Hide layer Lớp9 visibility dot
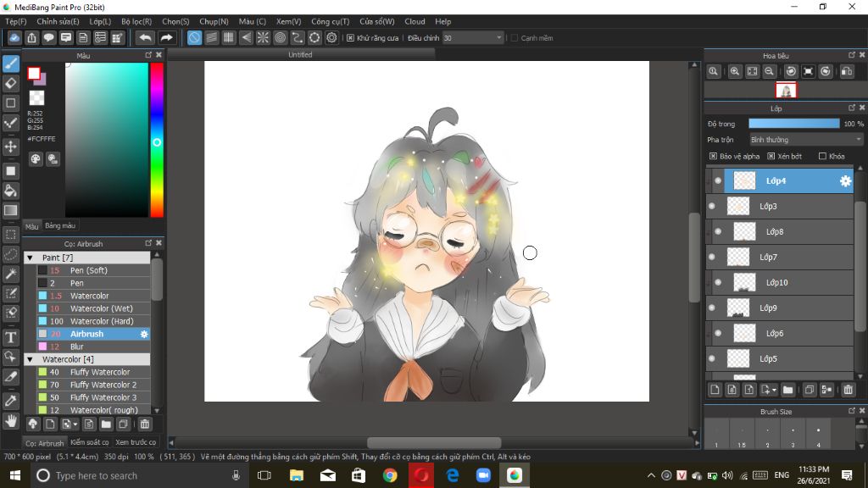 712,308
